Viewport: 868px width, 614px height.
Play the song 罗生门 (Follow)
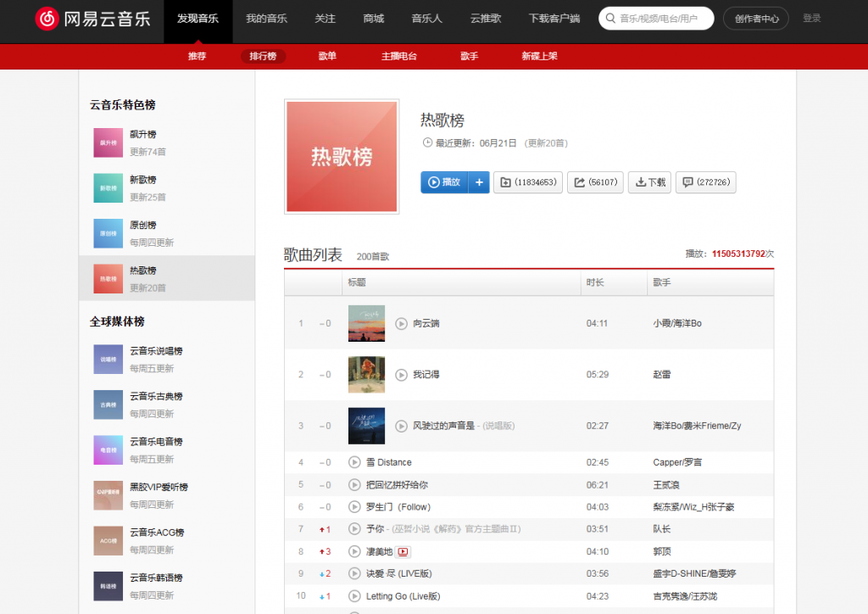coord(354,506)
